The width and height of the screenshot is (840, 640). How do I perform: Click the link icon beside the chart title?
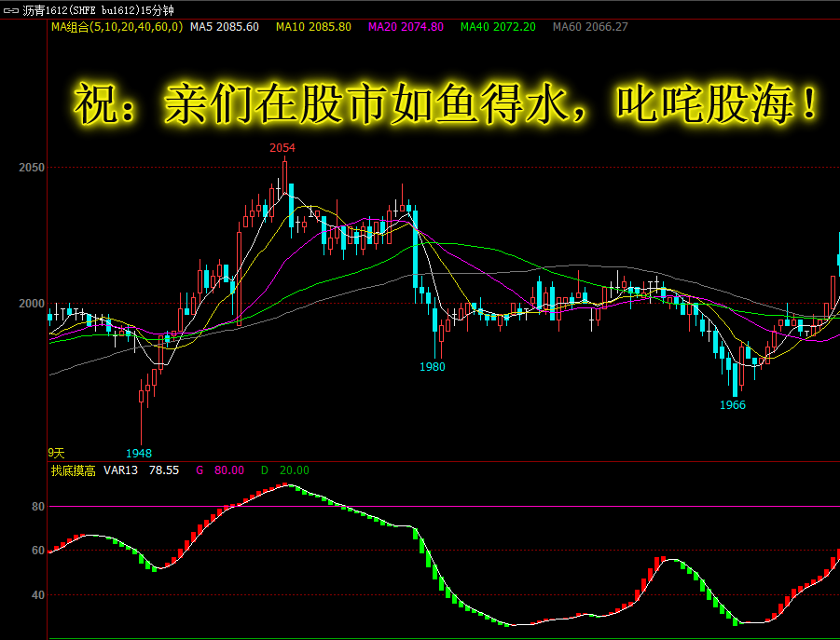(10, 10)
